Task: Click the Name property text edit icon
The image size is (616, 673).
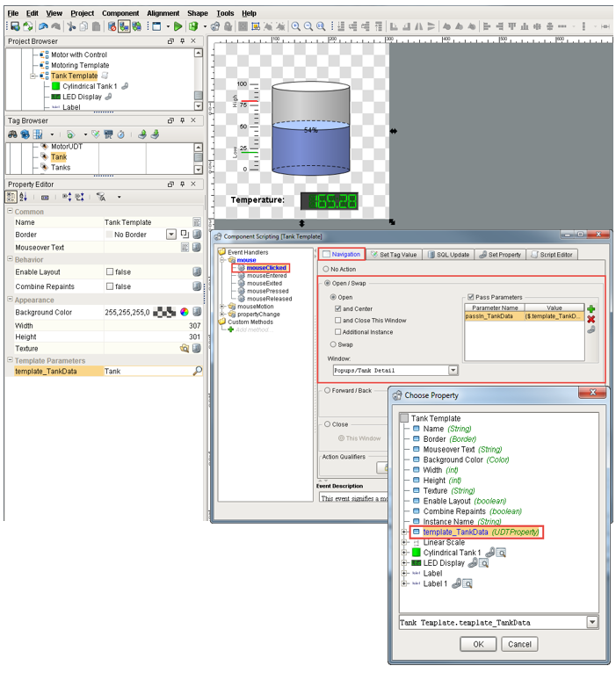Action: [x=197, y=222]
